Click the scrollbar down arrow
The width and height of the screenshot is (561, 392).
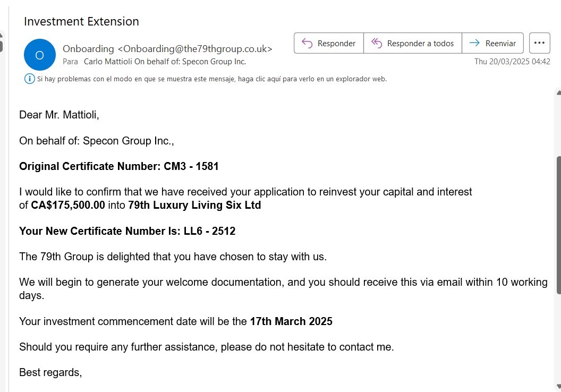[558, 386]
